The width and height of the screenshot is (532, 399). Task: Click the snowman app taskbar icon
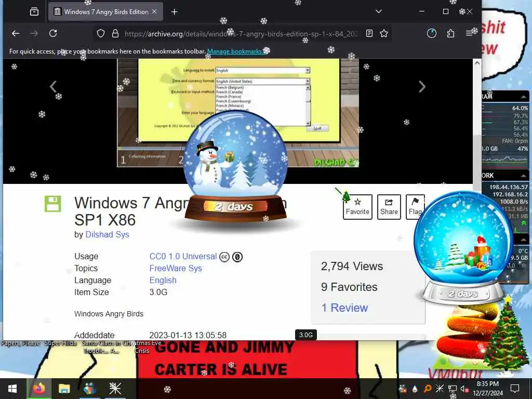point(89,389)
